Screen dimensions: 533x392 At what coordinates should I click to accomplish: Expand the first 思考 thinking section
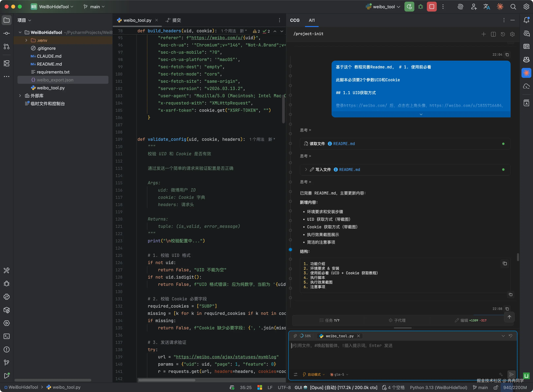click(306, 130)
